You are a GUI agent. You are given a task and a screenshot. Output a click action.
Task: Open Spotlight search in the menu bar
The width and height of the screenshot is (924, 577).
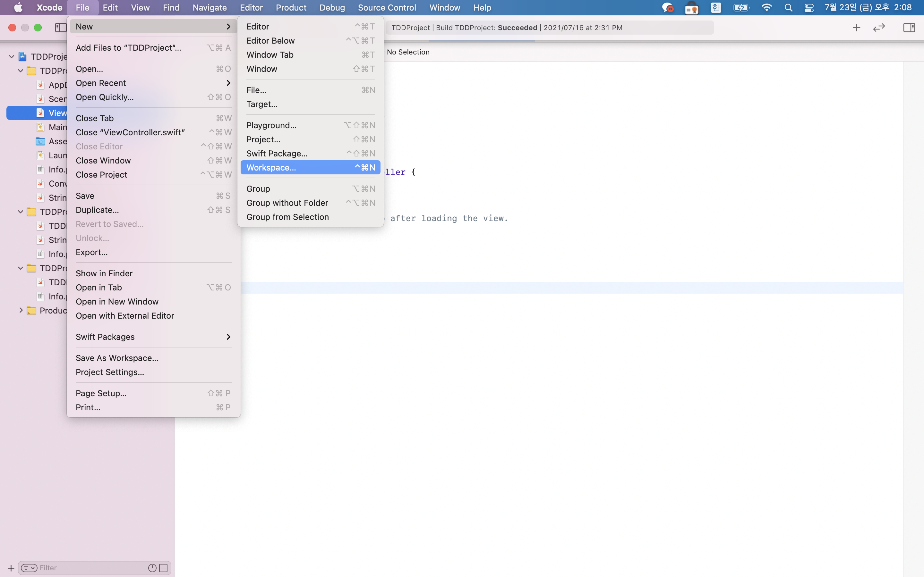[x=788, y=8]
